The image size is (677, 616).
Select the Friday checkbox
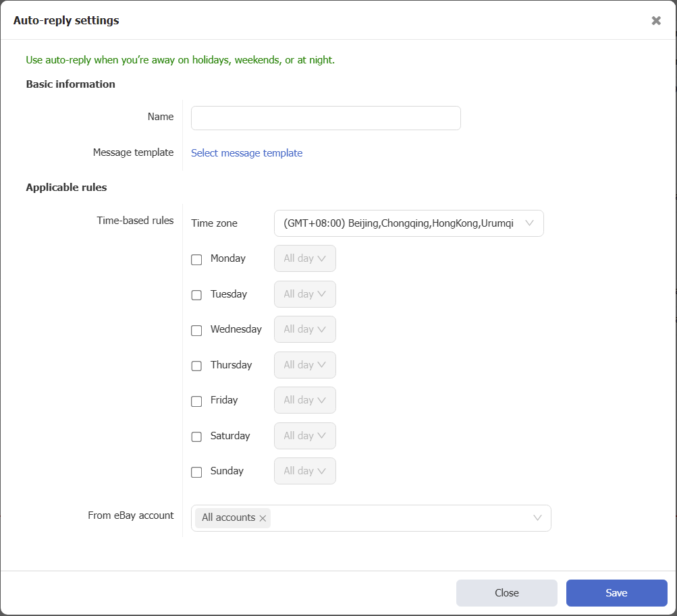(196, 401)
